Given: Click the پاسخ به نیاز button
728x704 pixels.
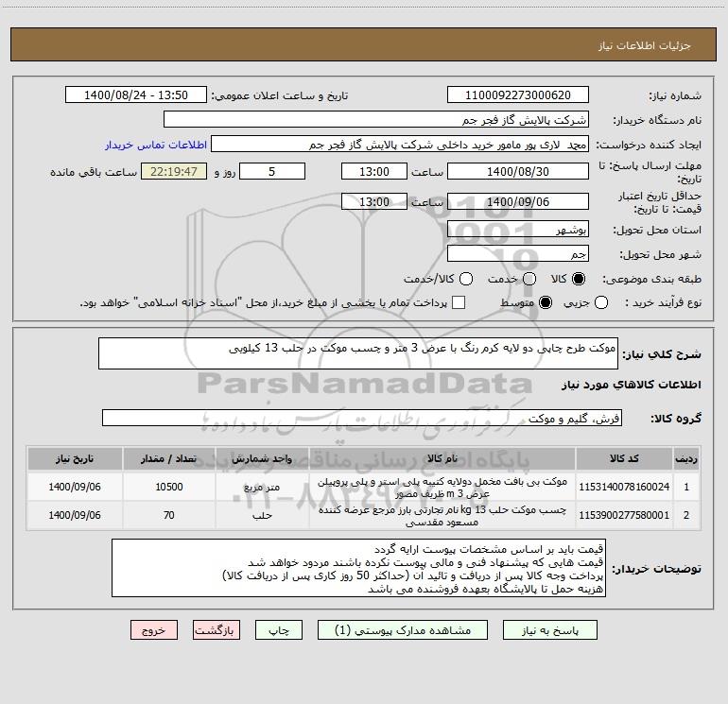Looking at the screenshot, I should pos(550,630).
